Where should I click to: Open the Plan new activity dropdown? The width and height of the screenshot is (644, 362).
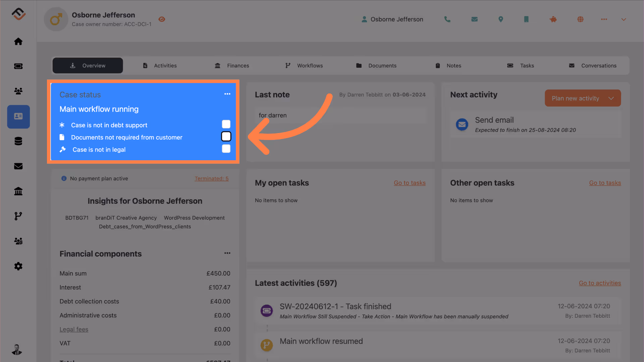click(x=583, y=98)
